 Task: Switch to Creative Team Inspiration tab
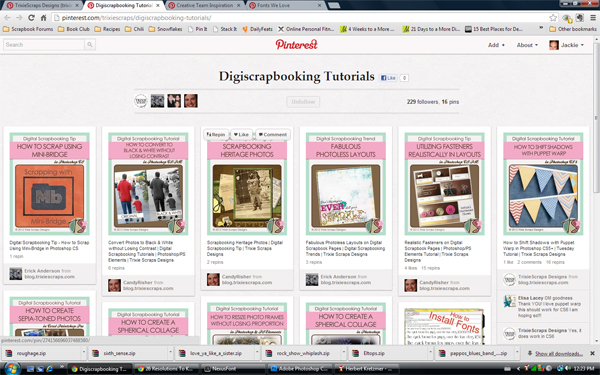coord(205,5)
